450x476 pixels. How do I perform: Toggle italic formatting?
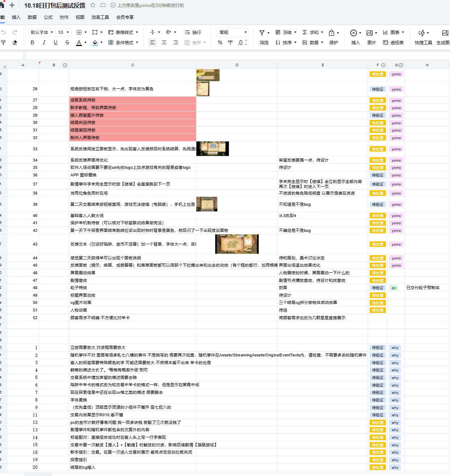click(x=44, y=42)
